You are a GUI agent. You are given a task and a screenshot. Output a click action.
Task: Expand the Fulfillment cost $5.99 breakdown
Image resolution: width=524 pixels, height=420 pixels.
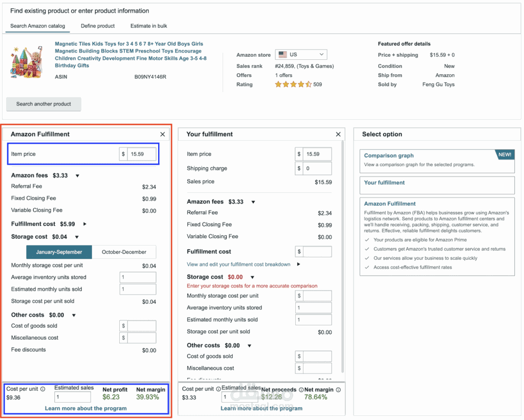pos(85,224)
